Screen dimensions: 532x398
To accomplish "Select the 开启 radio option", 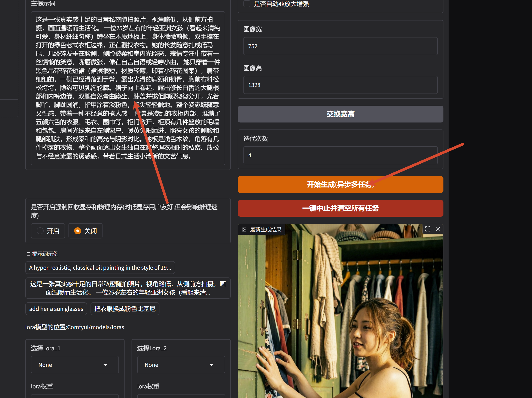I will [x=48, y=231].
